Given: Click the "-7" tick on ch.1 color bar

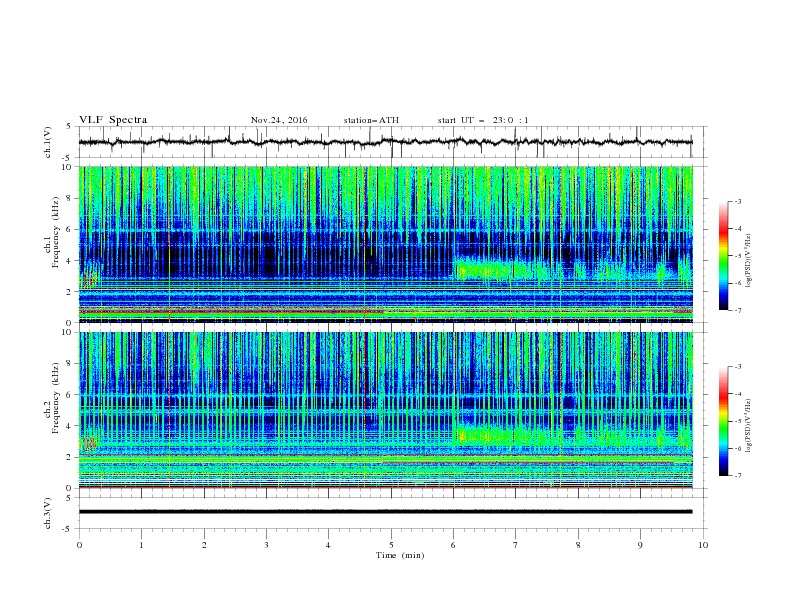Looking at the screenshot, I should pyautogui.click(x=737, y=310).
